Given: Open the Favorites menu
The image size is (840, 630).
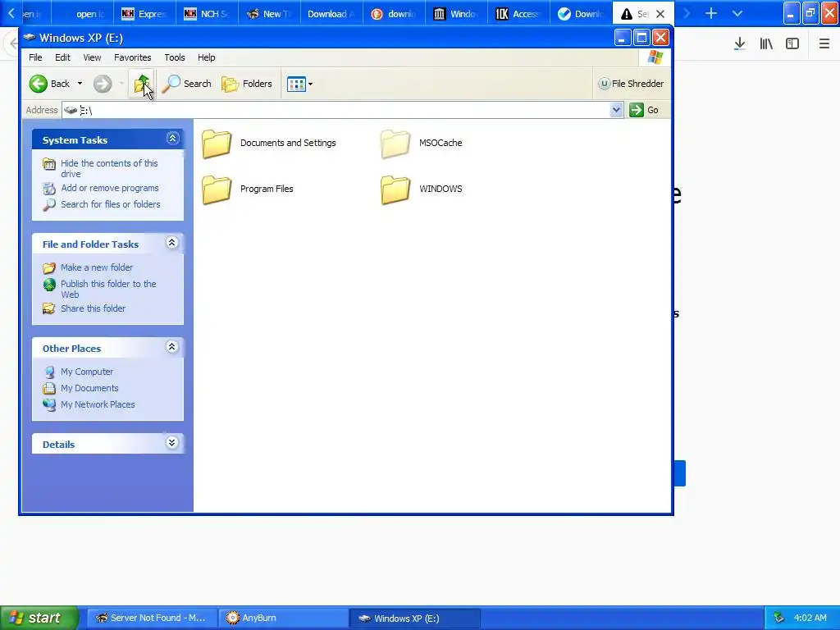Looking at the screenshot, I should [132, 57].
